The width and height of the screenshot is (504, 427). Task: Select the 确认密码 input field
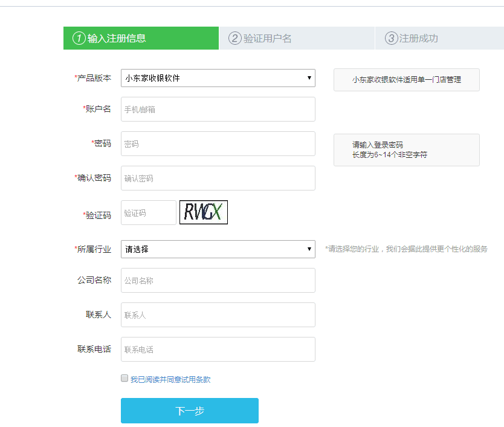click(218, 178)
